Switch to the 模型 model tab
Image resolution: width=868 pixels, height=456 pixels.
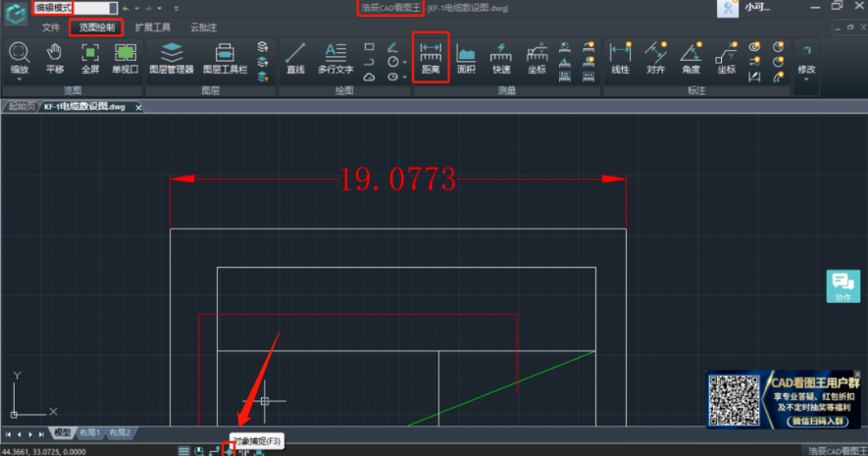[x=62, y=432]
